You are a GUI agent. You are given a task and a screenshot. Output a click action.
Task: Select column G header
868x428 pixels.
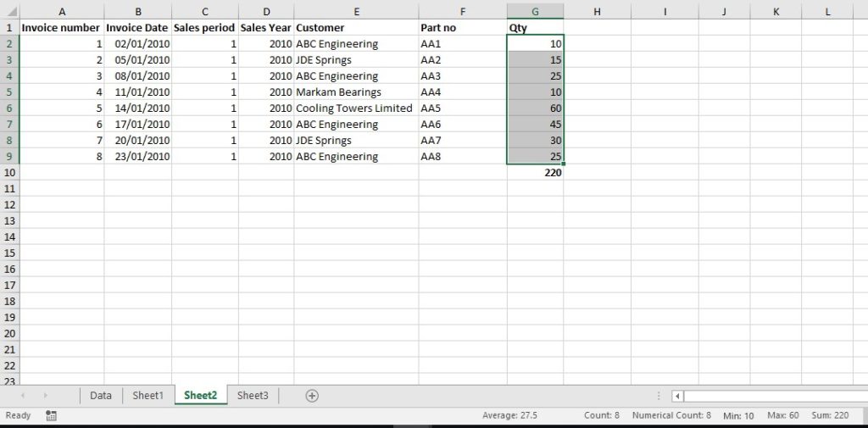coord(536,11)
